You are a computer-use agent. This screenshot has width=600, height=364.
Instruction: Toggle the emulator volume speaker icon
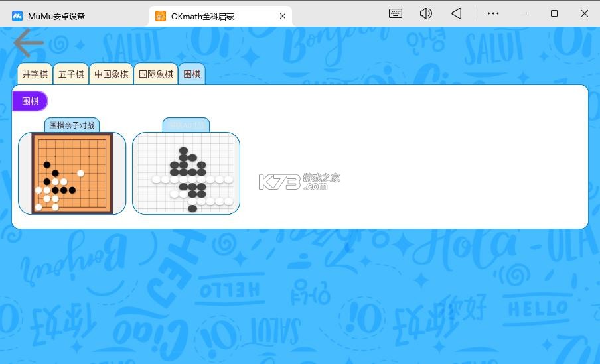tap(425, 13)
